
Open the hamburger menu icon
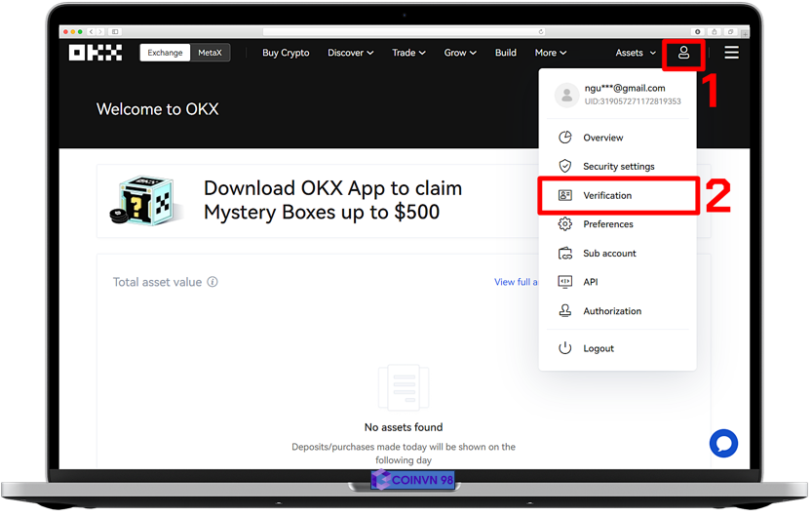[x=731, y=53]
